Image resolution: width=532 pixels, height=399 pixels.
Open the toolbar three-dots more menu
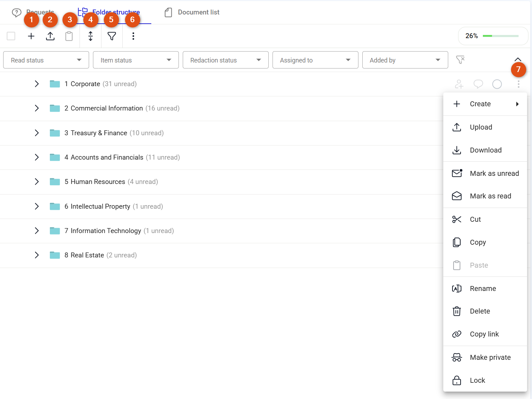pyautogui.click(x=133, y=36)
